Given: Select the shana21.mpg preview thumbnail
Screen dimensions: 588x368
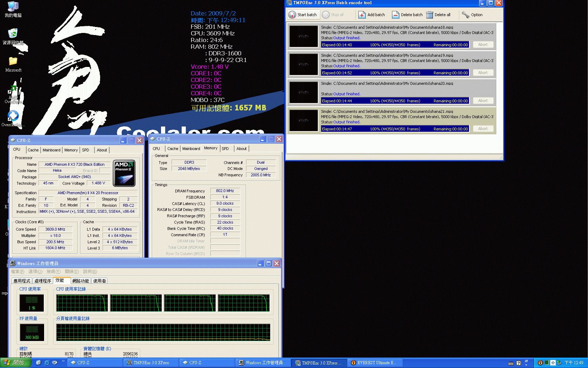Looking at the screenshot, I should point(303,120).
